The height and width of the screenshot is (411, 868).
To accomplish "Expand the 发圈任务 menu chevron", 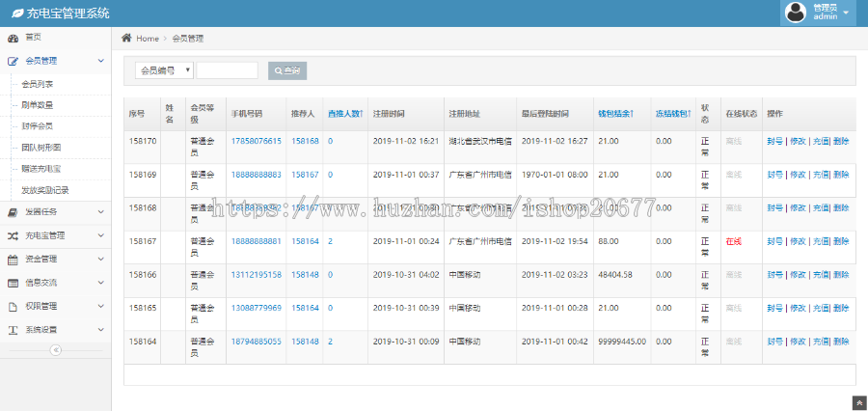I will click(100, 211).
